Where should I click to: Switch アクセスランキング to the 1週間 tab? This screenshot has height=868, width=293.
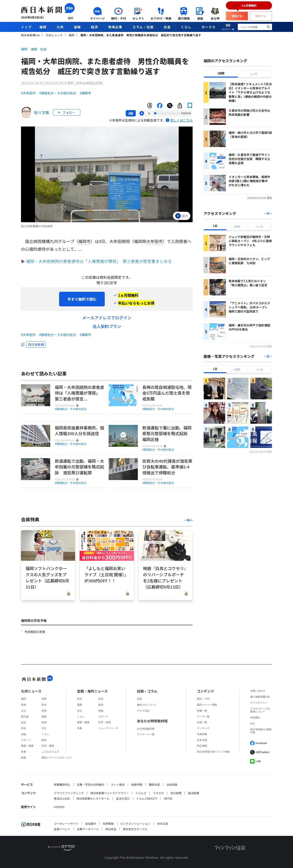pos(237,227)
